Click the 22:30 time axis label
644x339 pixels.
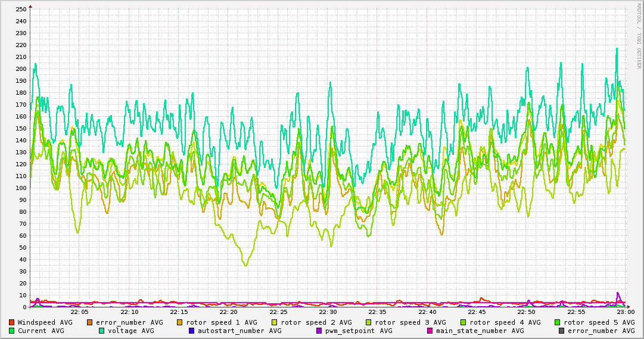pyautogui.click(x=328, y=312)
